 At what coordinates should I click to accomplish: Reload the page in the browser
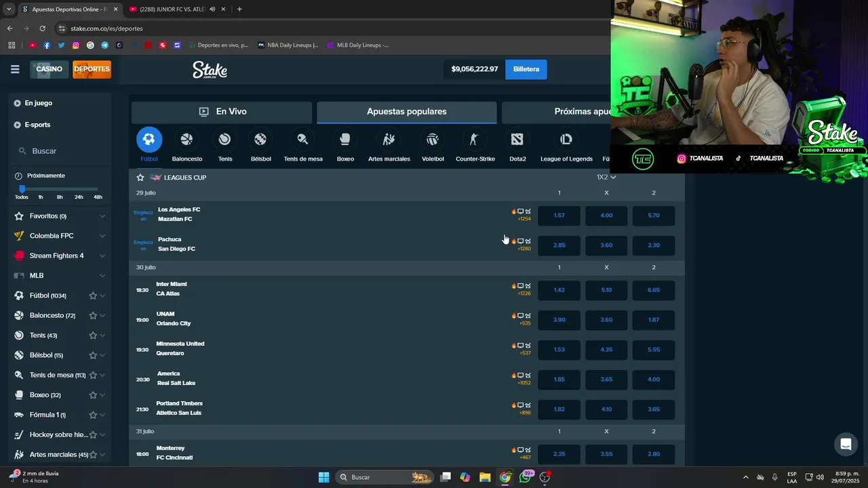[x=42, y=28]
